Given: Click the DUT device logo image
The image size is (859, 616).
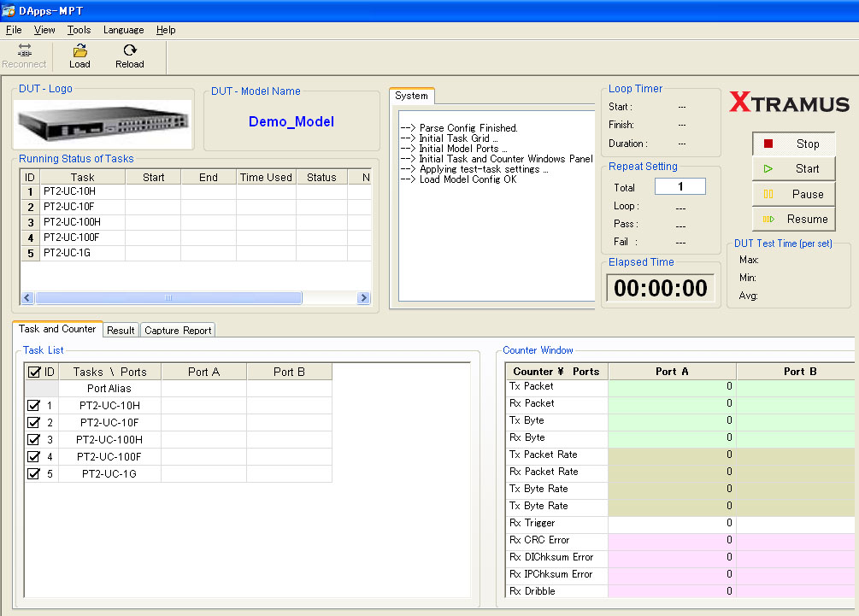Looking at the screenshot, I should [x=103, y=124].
